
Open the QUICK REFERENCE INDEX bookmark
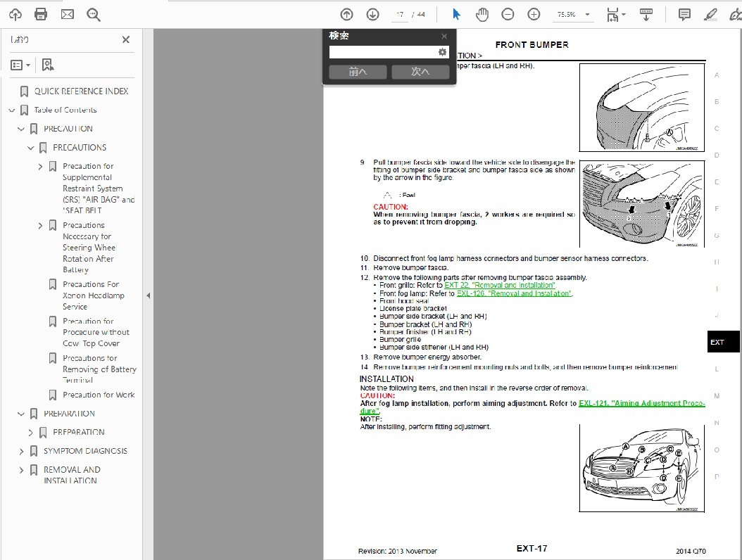pyautogui.click(x=81, y=91)
